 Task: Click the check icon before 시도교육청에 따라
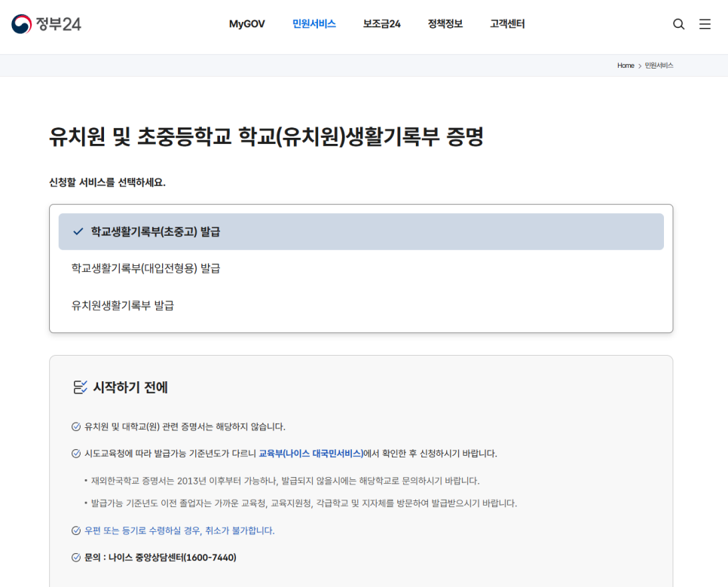(x=75, y=454)
